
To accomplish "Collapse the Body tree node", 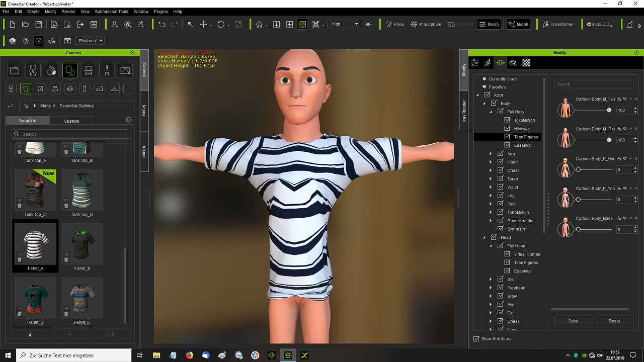I will [484, 104].
